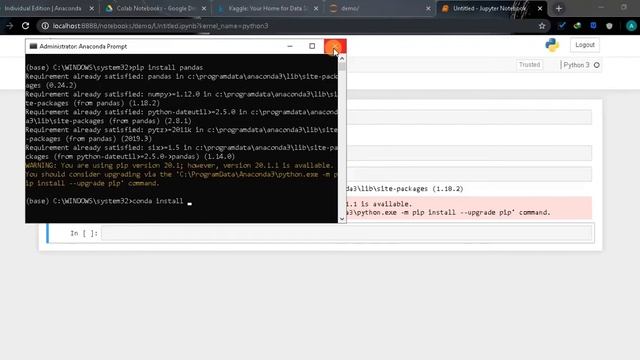Click the 'pip install pandas' command line

point(114,67)
